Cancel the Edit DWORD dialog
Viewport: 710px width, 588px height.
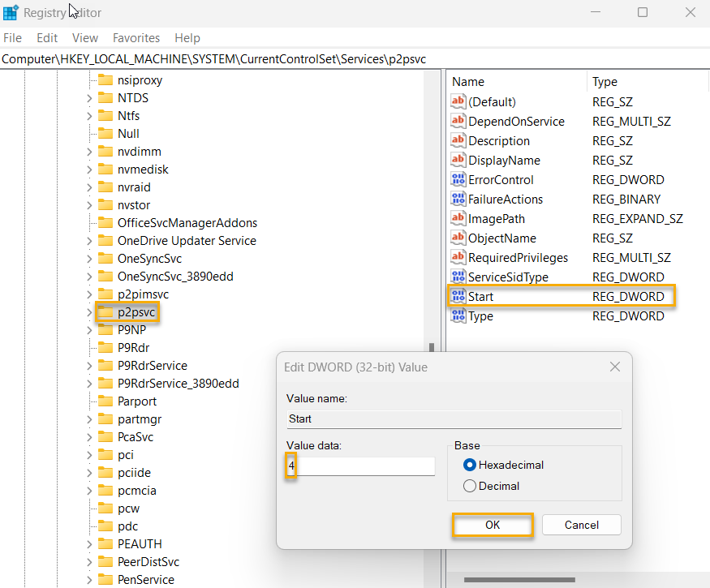[x=581, y=525]
